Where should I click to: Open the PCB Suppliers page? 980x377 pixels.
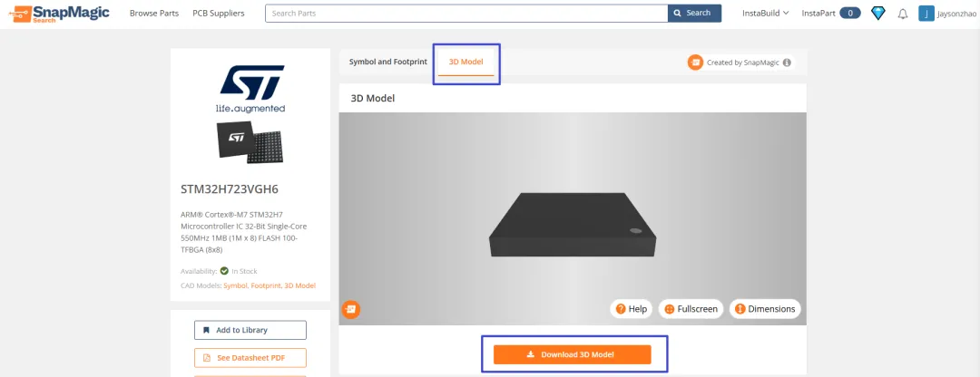point(218,13)
